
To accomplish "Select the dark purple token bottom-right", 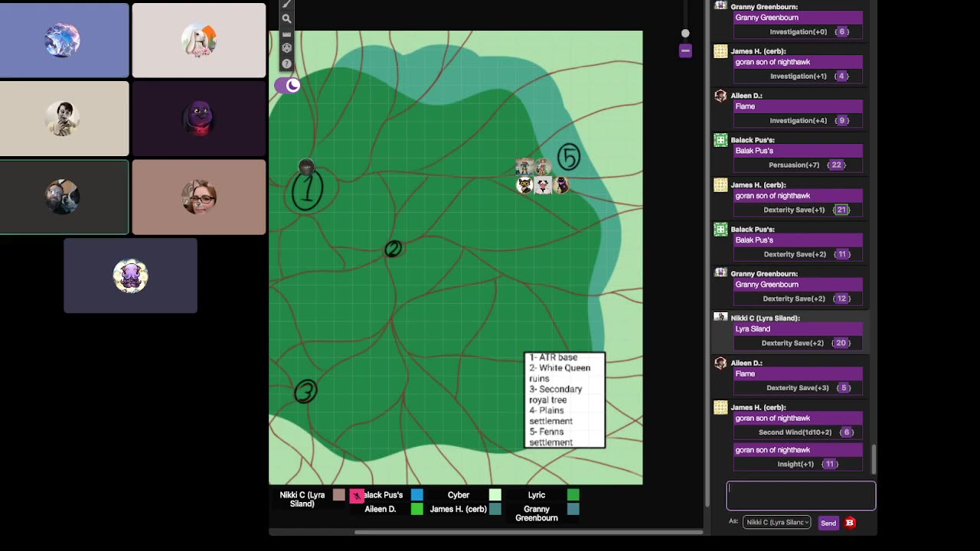I will click(x=561, y=185).
